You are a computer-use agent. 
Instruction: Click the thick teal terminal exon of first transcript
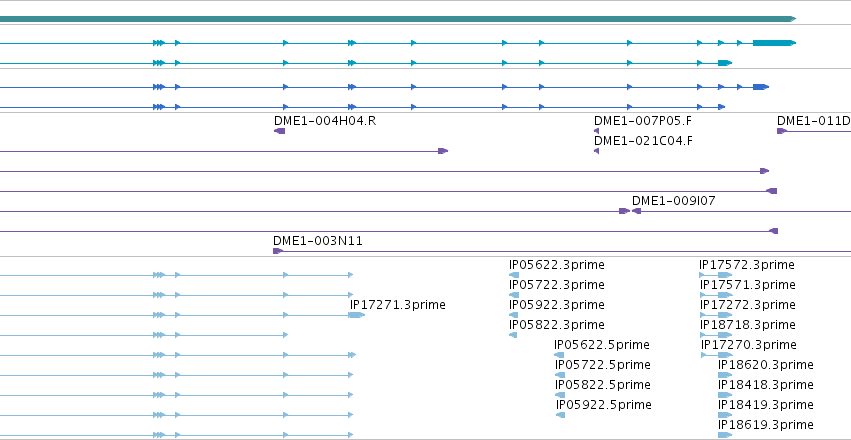tap(774, 43)
